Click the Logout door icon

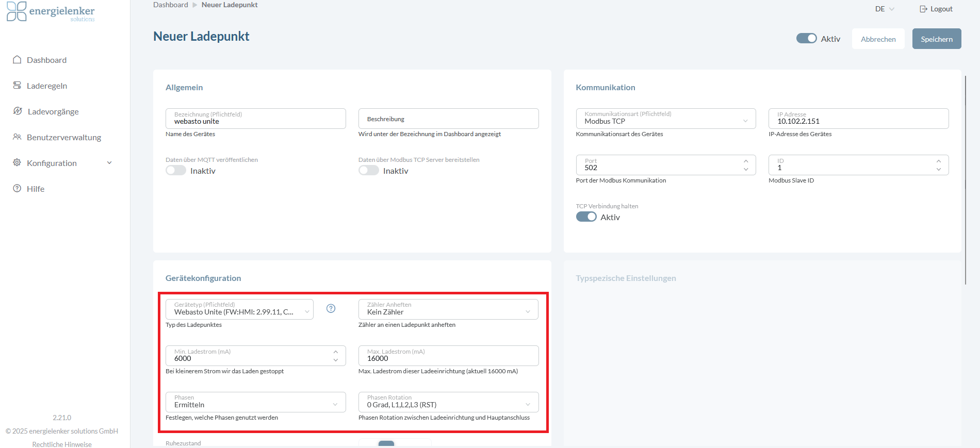923,9
